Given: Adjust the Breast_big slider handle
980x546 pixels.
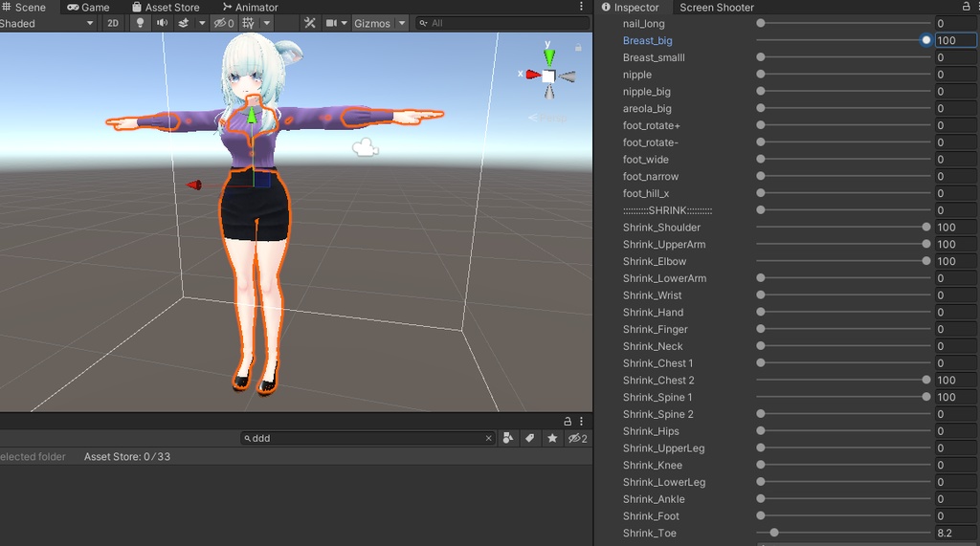Looking at the screenshot, I should click(x=926, y=40).
